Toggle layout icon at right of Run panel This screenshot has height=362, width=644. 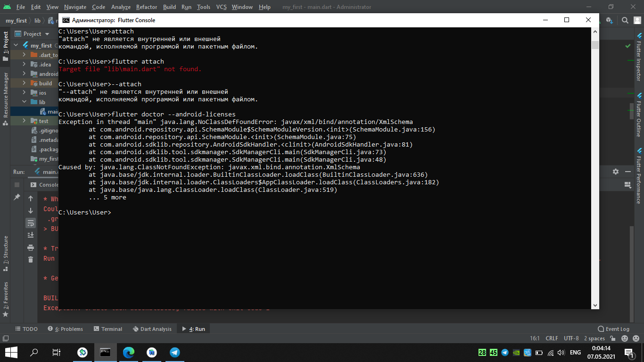pos(627,185)
